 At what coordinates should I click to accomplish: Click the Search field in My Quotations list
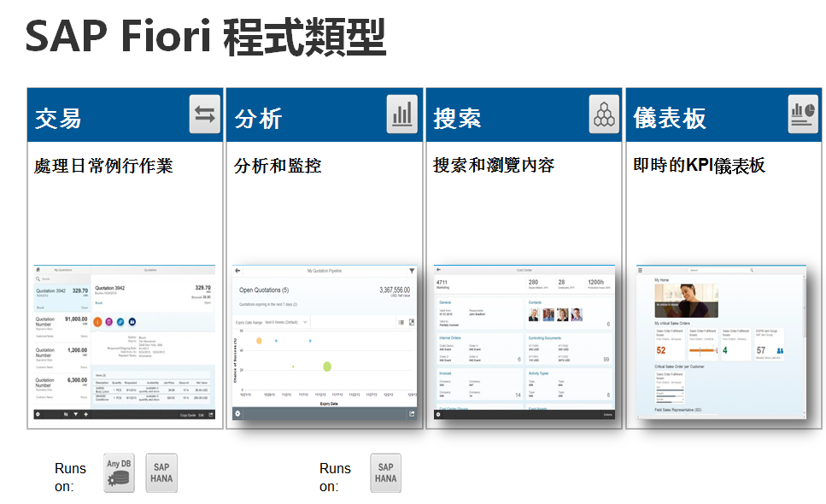(x=62, y=278)
